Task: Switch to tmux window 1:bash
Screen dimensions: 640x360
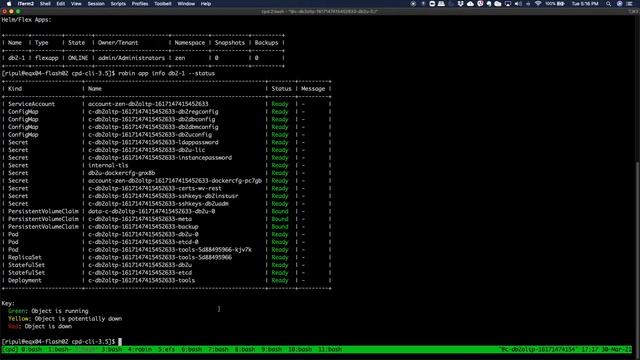Action: (x=58, y=349)
